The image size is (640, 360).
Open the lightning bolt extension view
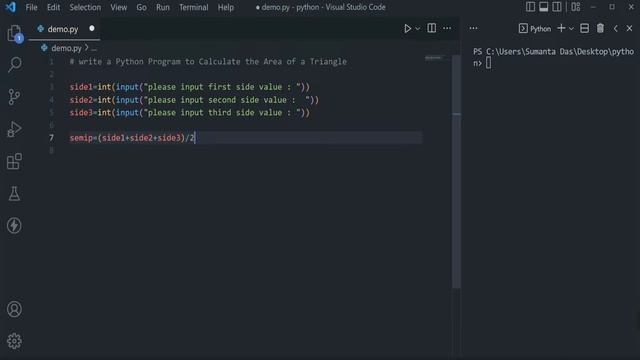pos(14,225)
